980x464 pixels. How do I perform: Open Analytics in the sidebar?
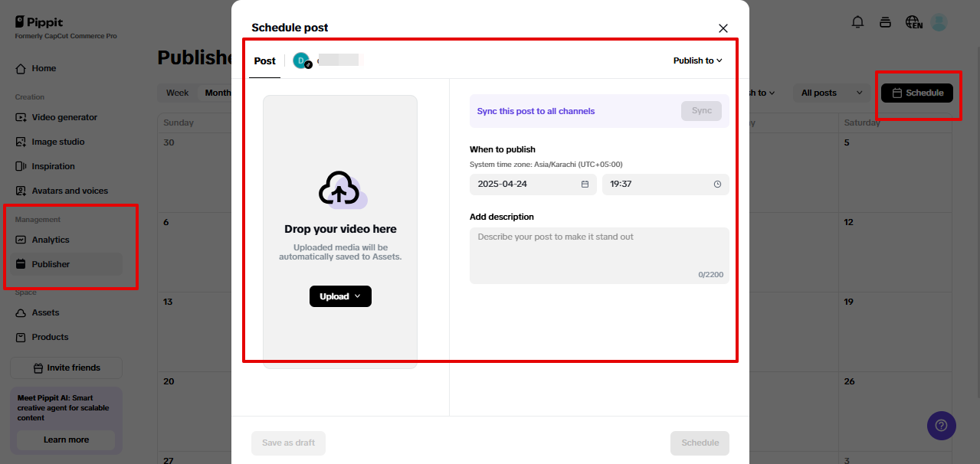click(51, 240)
